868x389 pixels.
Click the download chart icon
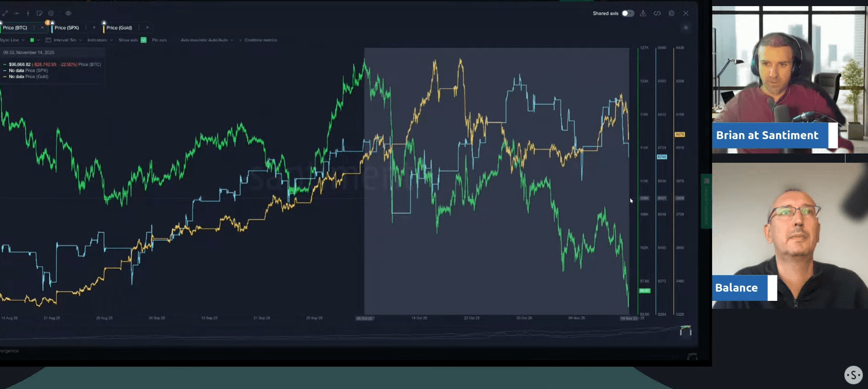pyautogui.click(x=643, y=13)
